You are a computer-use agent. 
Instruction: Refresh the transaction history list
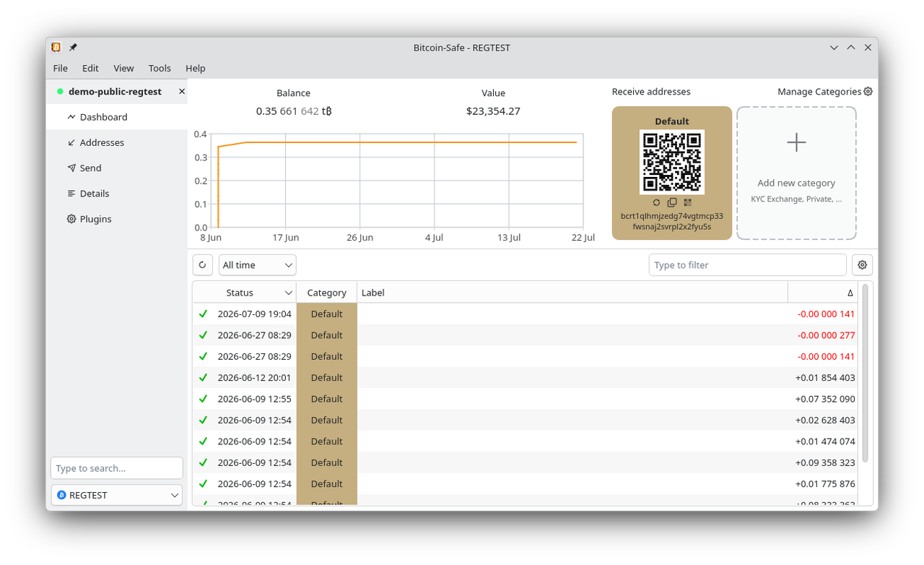(x=203, y=265)
